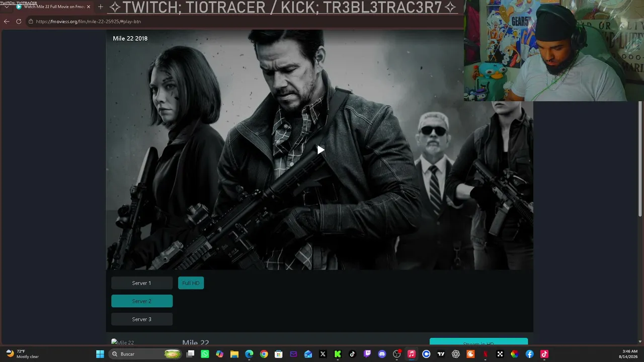Switch to Server 2
Screen dimensions: 644x362
pyautogui.click(x=142, y=301)
